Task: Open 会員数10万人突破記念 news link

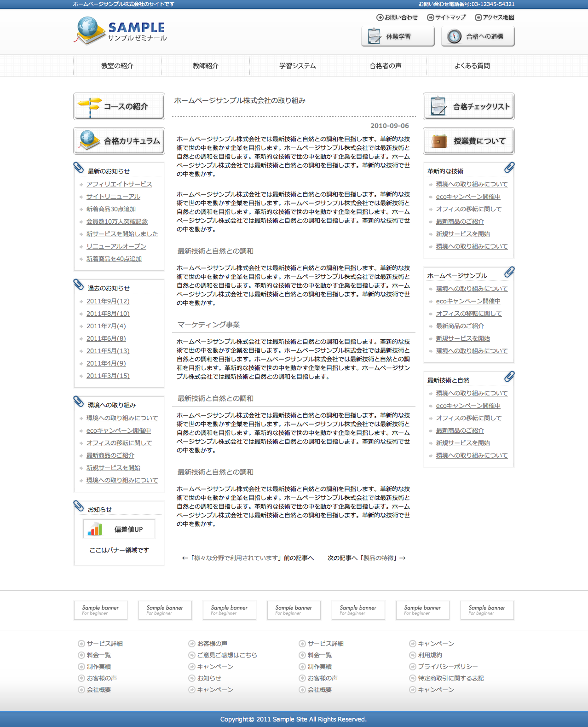Action: point(117,221)
